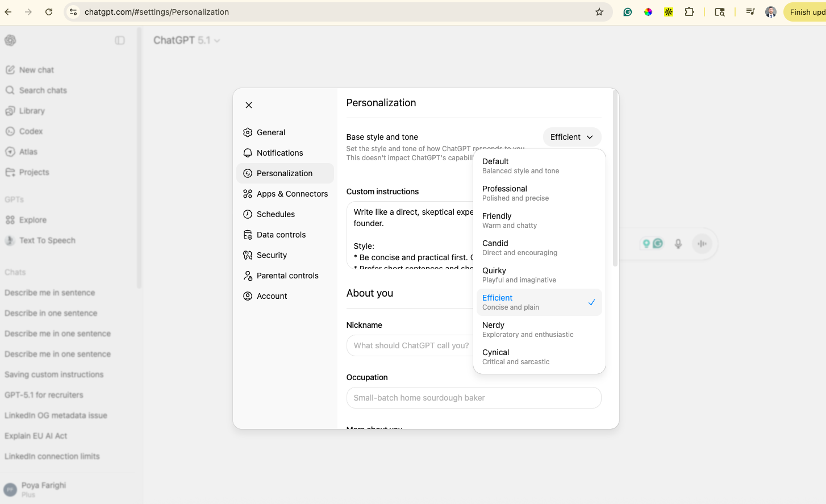Image resolution: width=826 pixels, height=504 pixels.
Task: Click the address bar URL
Action: 157,12
